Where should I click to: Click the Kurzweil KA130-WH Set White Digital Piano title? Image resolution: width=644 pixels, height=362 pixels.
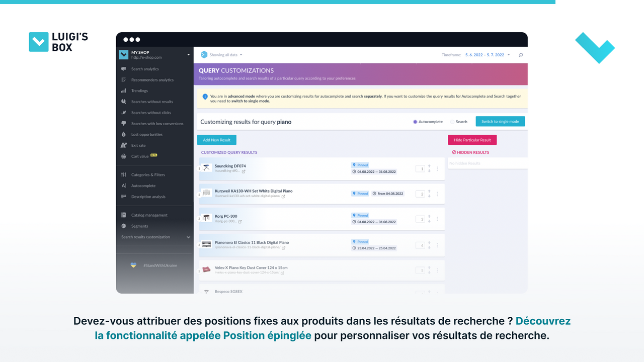click(254, 191)
